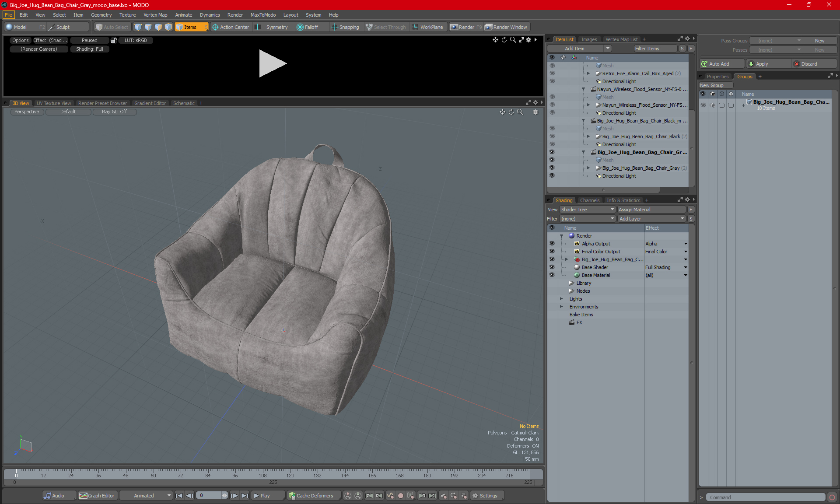Switch to the Images tab
This screenshot has width=840, height=504.
point(589,39)
